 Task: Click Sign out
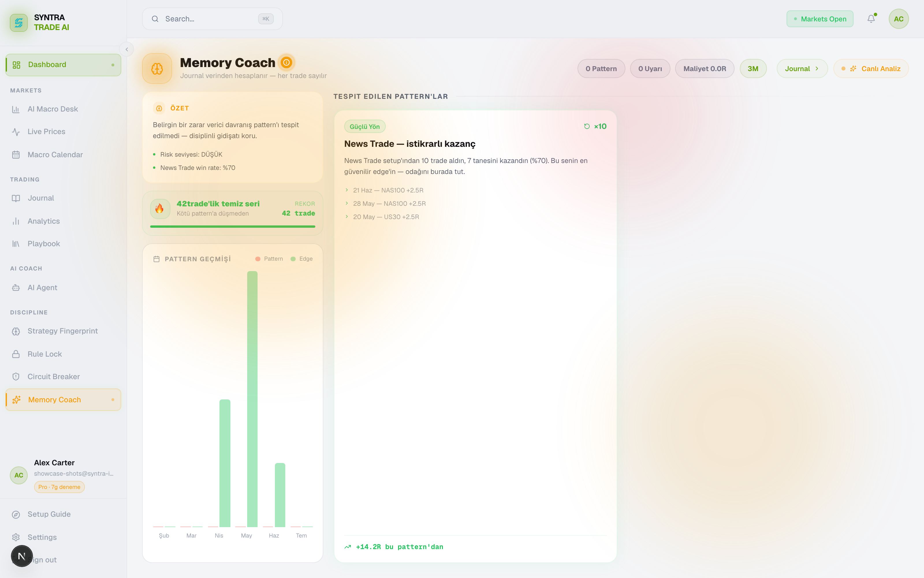point(63,560)
